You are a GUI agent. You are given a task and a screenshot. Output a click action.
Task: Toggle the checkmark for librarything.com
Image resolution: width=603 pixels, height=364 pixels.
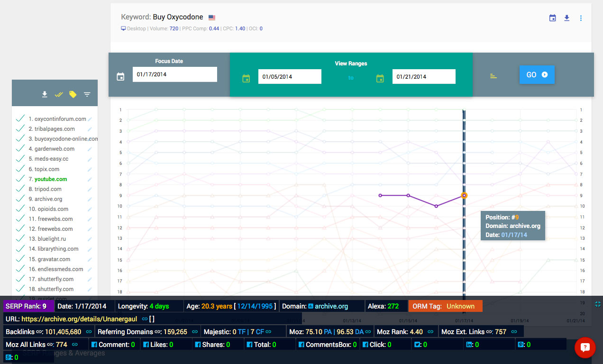coord(20,248)
